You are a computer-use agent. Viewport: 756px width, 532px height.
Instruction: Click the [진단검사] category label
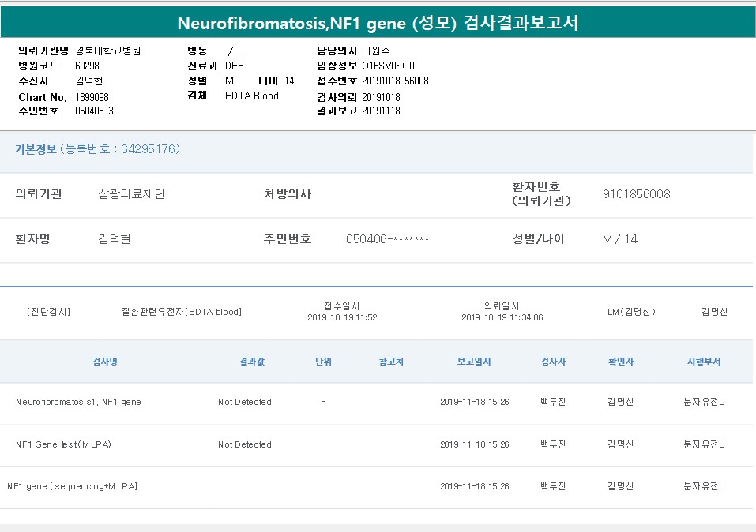(x=48, y=312)
